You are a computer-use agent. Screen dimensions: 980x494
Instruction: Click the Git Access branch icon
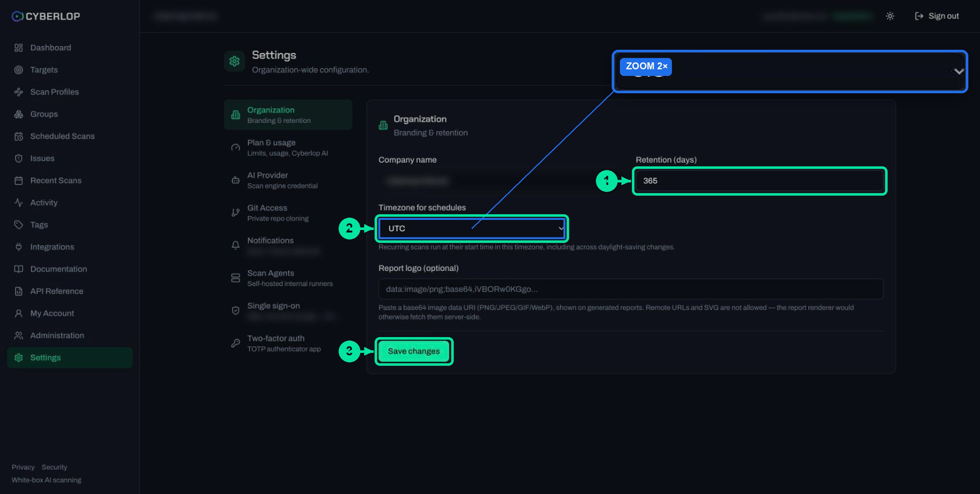click(x=236, y=213)
